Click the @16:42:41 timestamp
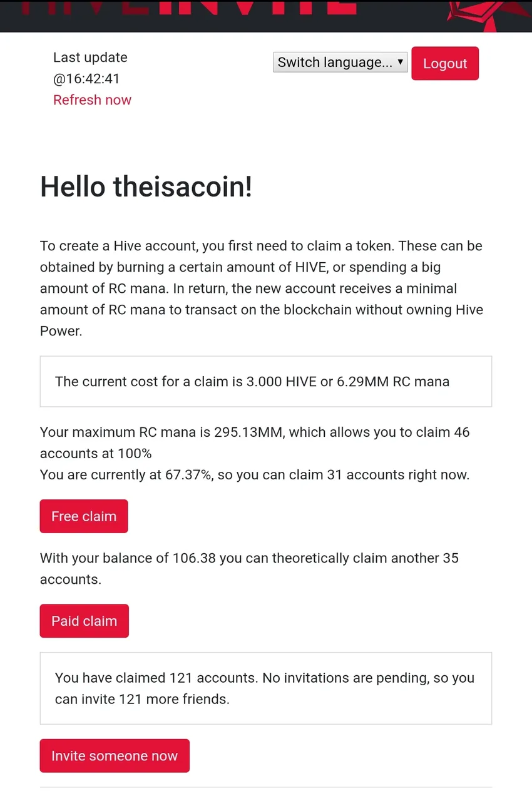 (x=86, y=79)
